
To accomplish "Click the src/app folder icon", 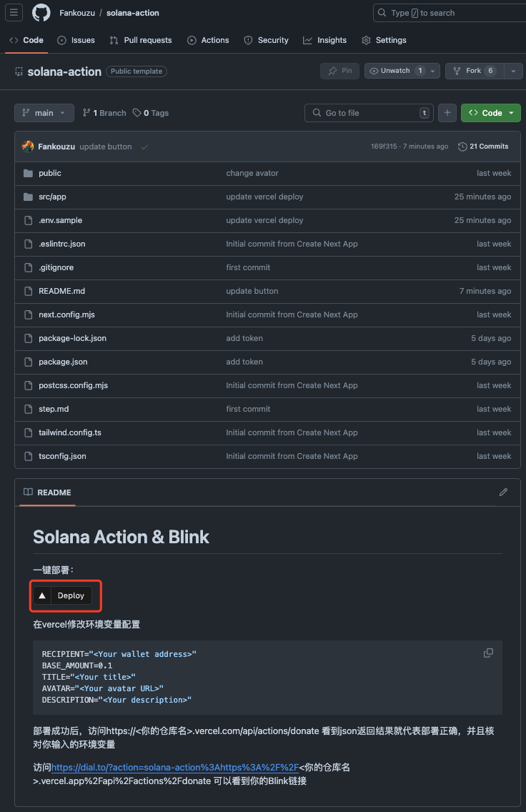I will pos(28,197).
